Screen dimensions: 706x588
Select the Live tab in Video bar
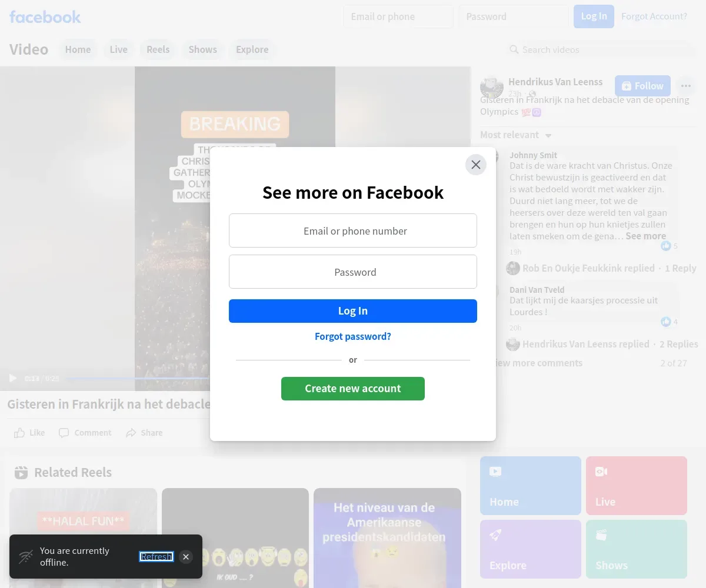pyautogui.click(x=118, y=49)
